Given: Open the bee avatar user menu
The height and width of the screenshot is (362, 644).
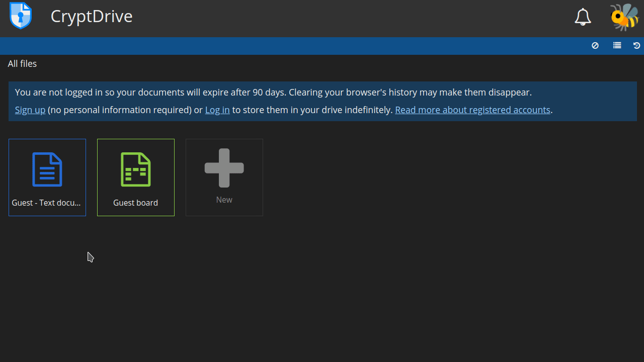Looking at the screenshot, I should (x=624, y=17).
